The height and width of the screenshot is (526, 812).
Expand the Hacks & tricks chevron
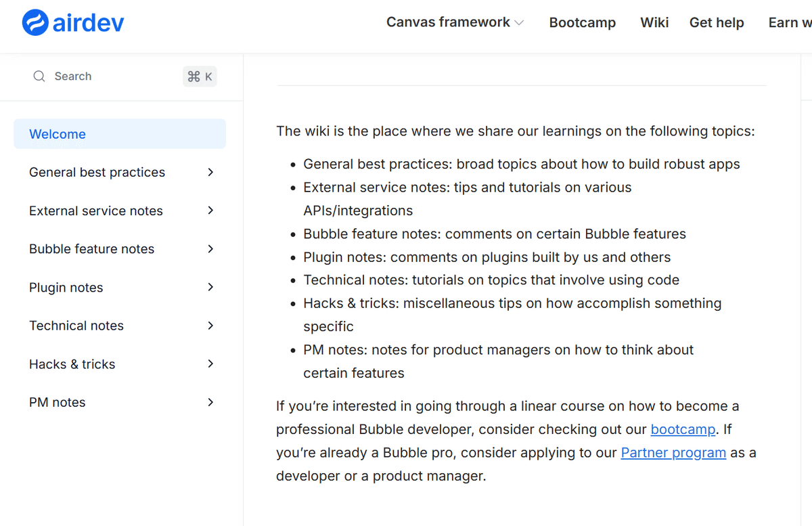click(210, 364)
